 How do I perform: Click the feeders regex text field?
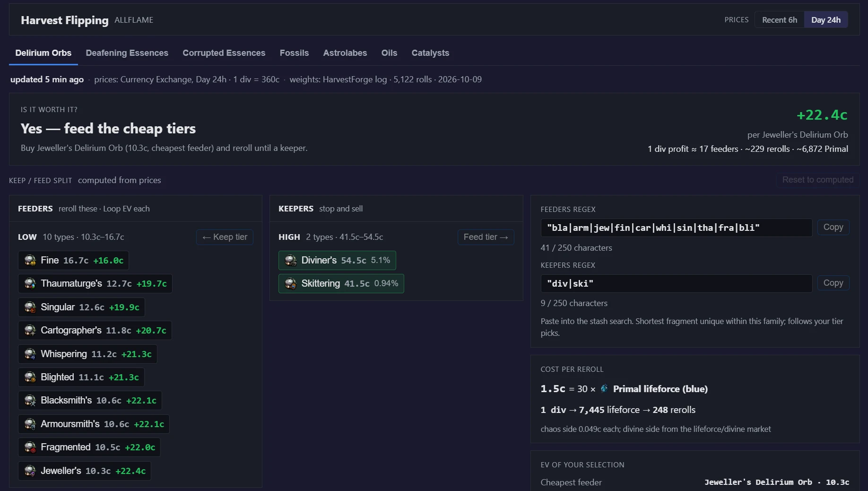[x=677, y=228]
